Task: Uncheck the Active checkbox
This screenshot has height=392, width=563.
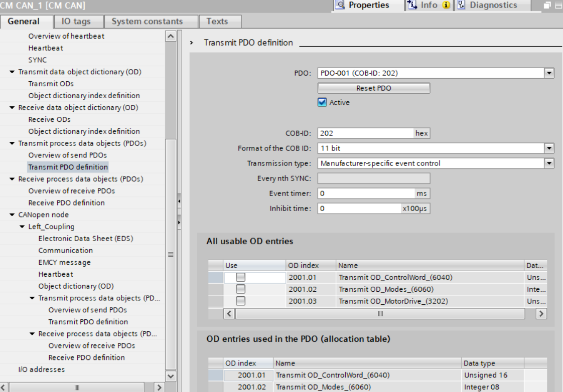Action: click(x=322, y=102)
